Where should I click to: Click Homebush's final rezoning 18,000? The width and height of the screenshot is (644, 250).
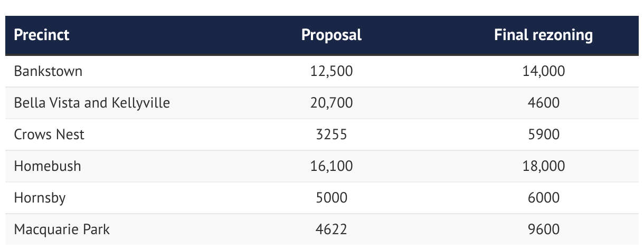pyautogui.click(x=543, y=166)
